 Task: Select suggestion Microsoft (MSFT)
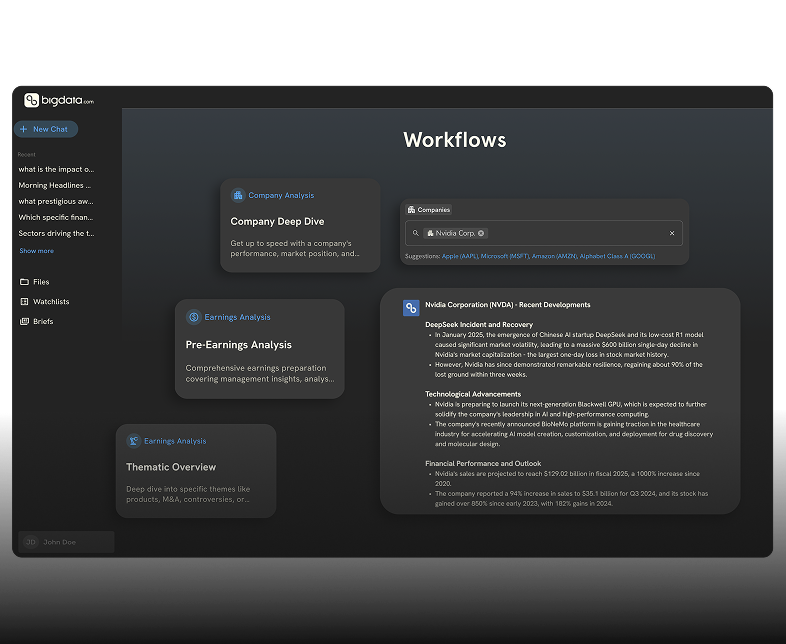(x=505, y=256)
